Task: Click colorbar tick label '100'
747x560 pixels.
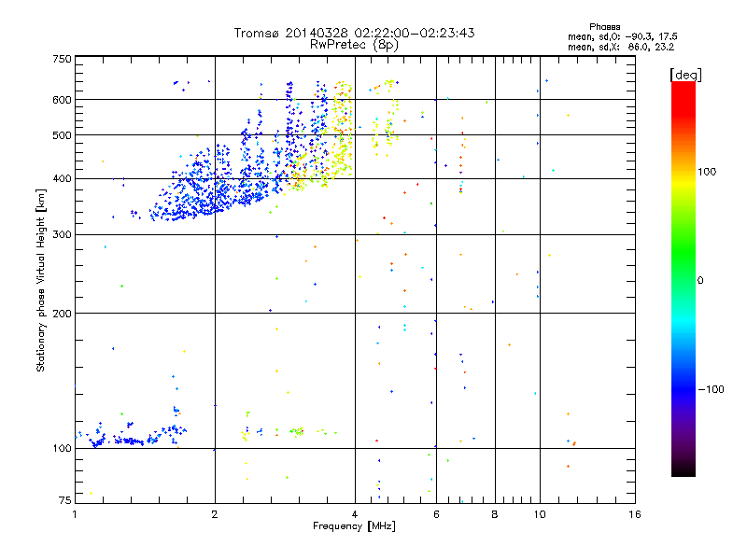Action: point(707,172)
